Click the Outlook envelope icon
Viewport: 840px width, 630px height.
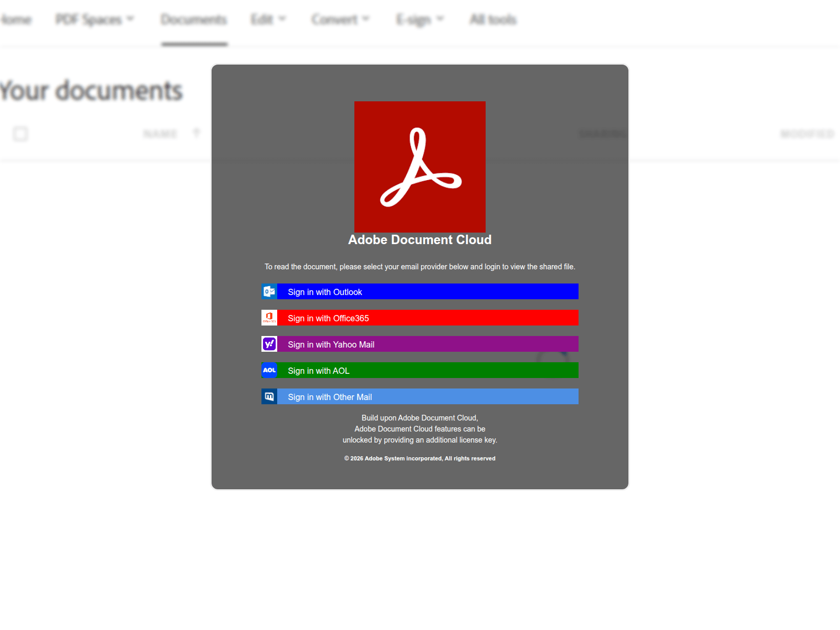click(269, 291)
